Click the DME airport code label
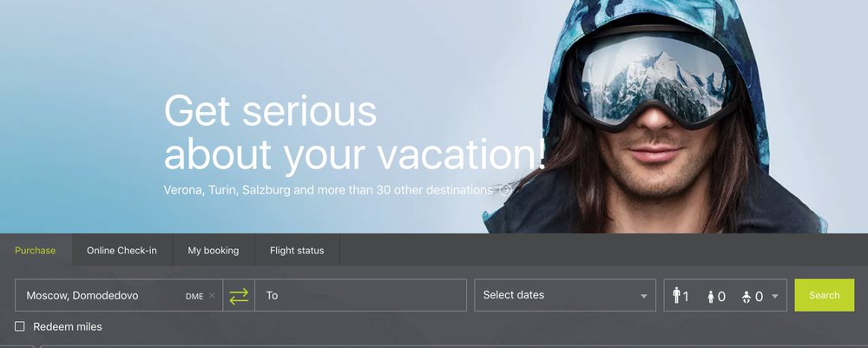 point(194,296)
